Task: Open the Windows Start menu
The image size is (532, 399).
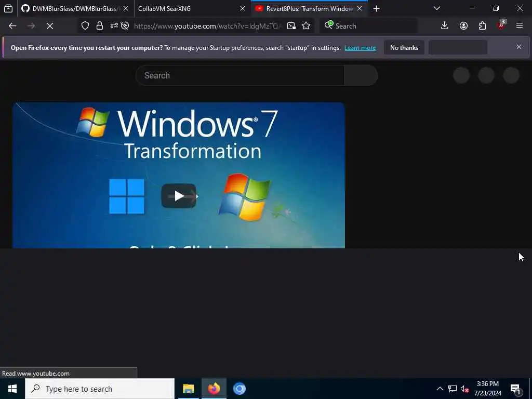Action: [x=12, y=389]
